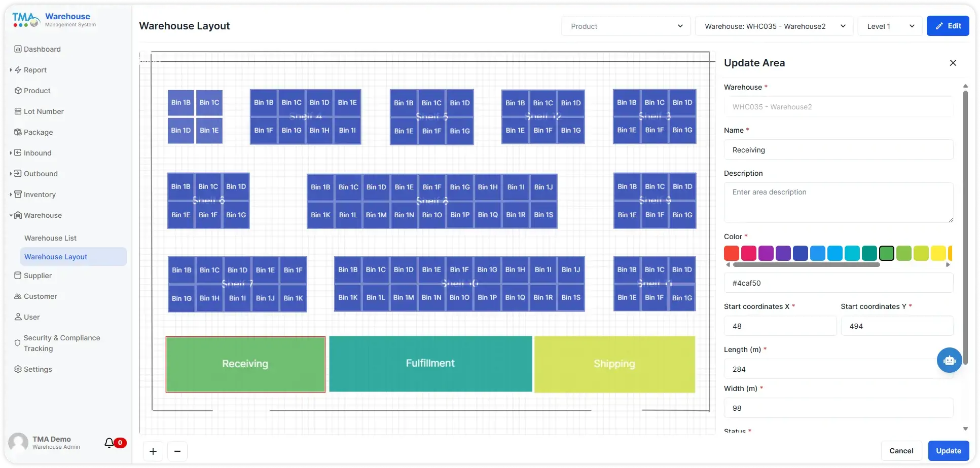
Task: Select the red color swatch
Action: coord(731,253)
